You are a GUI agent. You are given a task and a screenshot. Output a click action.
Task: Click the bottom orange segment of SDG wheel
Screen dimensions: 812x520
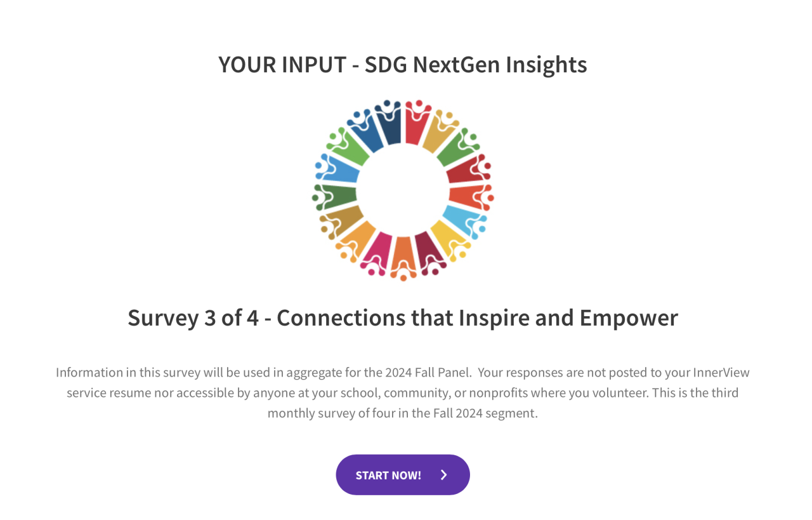[x=403, y=257]
